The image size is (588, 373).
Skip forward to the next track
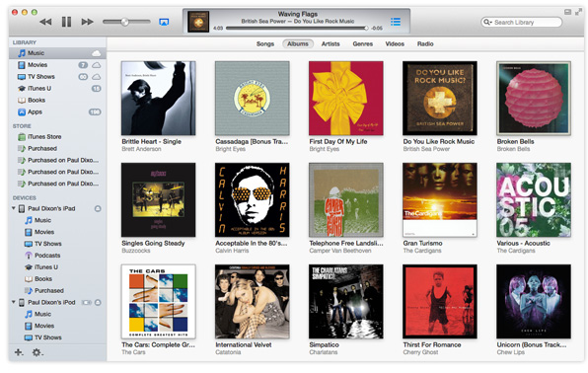coord(88,22)
